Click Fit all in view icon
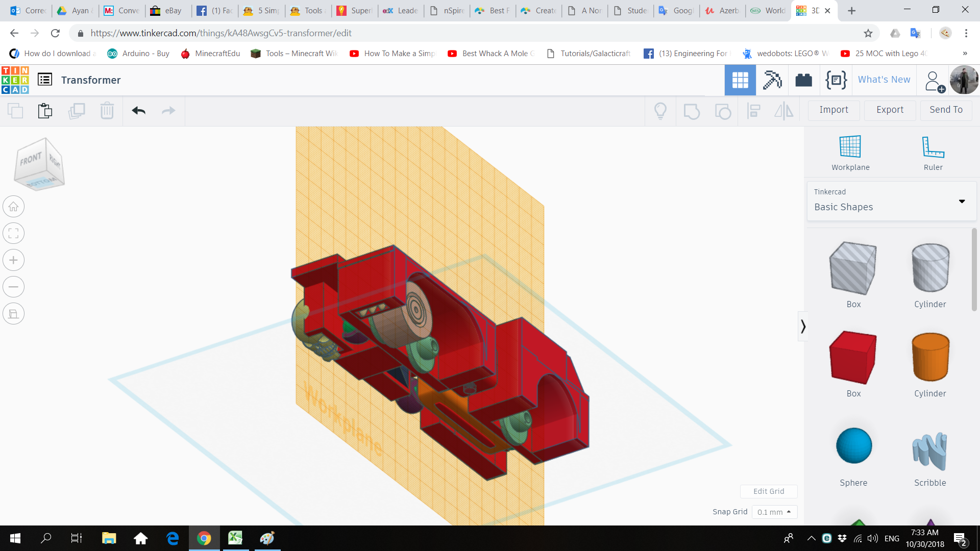The height and width of the screenshot is (551, 980). pos(14,234)
